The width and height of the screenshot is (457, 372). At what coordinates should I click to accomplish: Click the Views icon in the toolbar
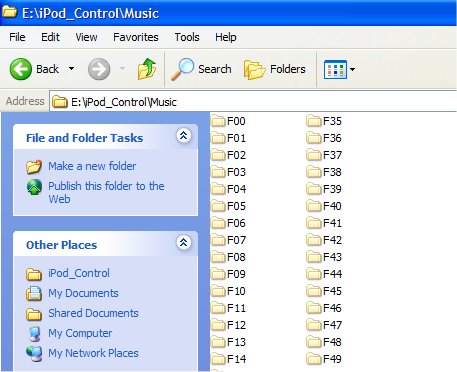tap(335, 69)
